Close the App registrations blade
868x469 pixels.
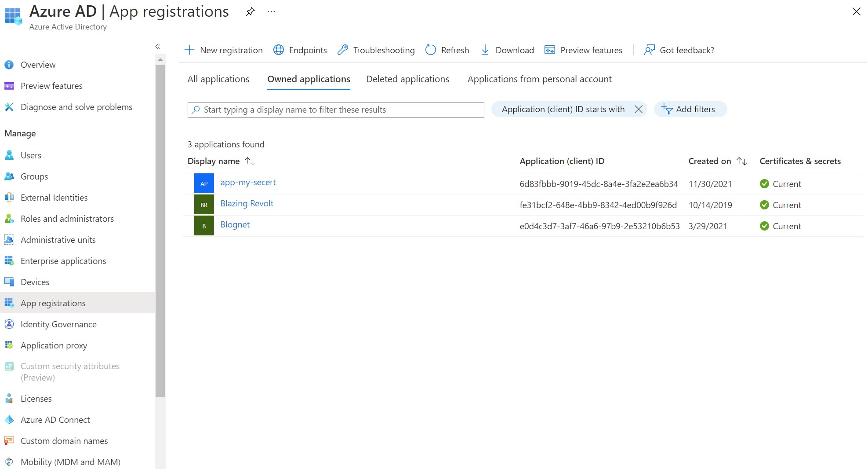click(856, 11)
